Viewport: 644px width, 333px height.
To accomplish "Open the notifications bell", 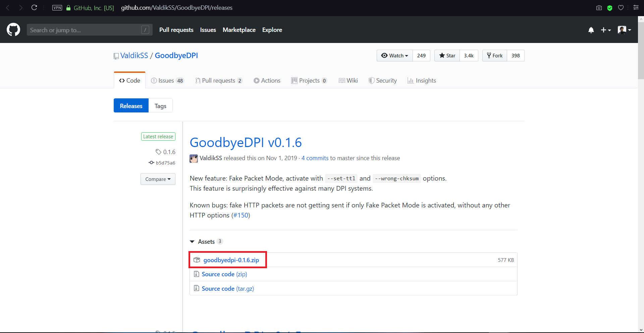I will click(591, 30).
